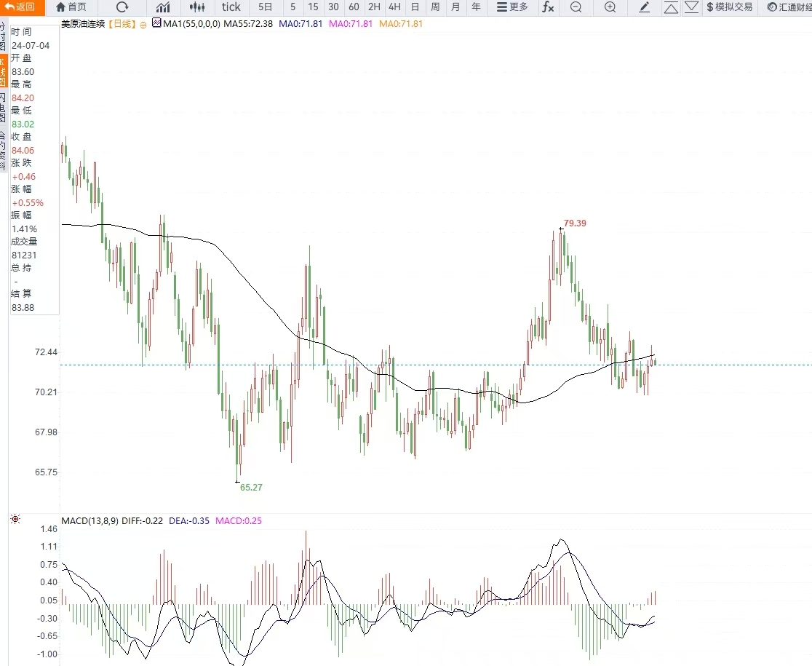Go to 首页 home page
Screen dimensions: 812x666
[71, 7]
